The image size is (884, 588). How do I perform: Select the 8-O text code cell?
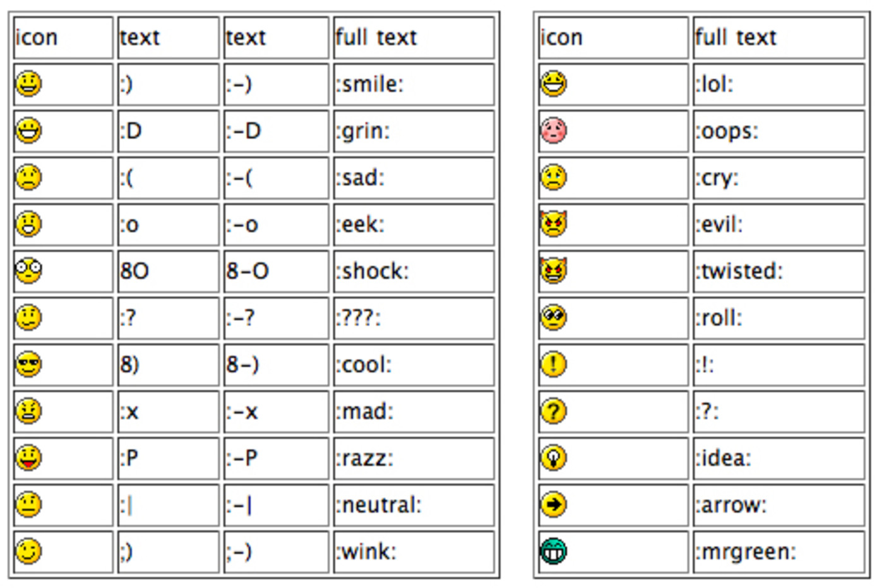tap(275, 271)
